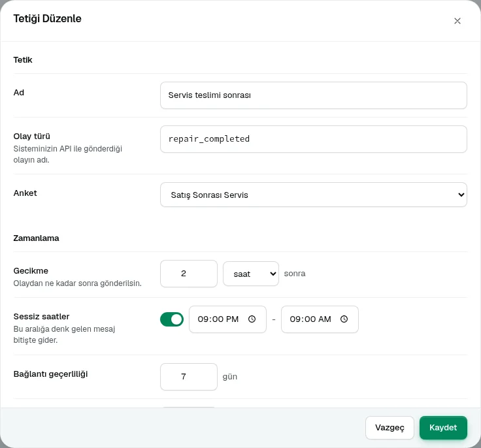
Task: Click the Tetik section heading
Action: (x=23, y=60)
